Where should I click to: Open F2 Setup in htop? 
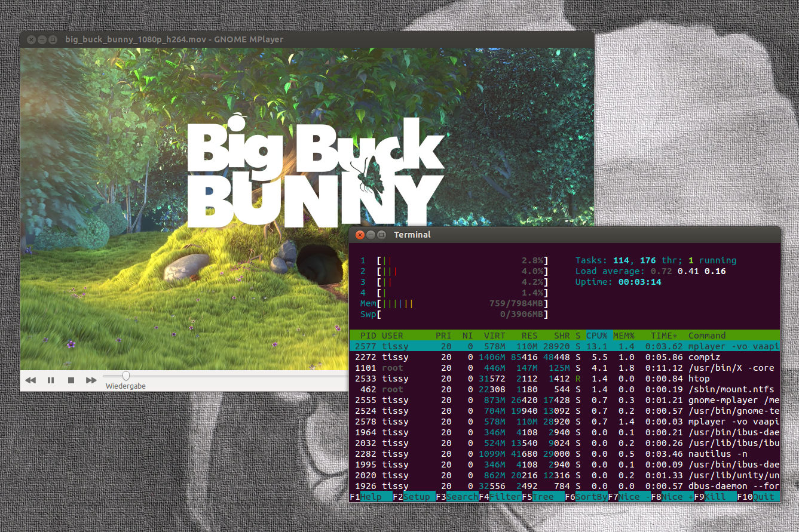[x=414, y=497]
